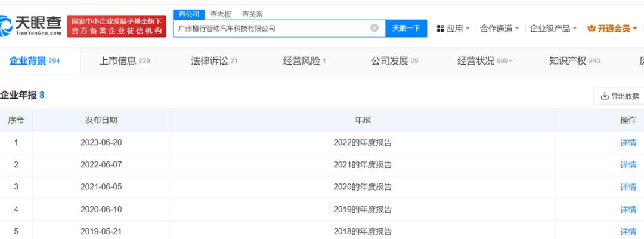644x239 pixels.
Task: Select the 开通会员 crown icon
Action: pos(591,29)
